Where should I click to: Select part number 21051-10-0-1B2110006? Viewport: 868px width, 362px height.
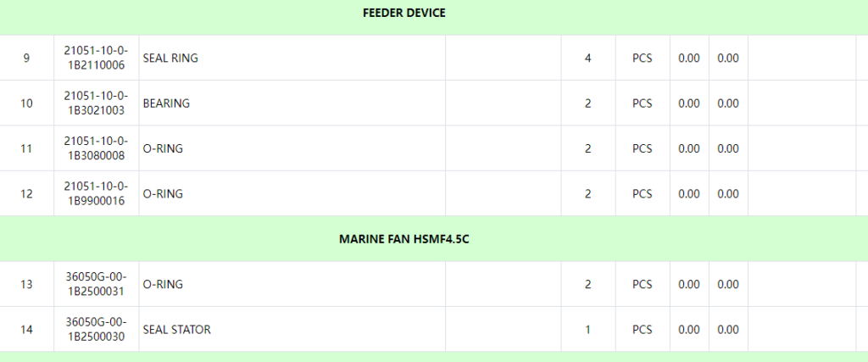96,58
